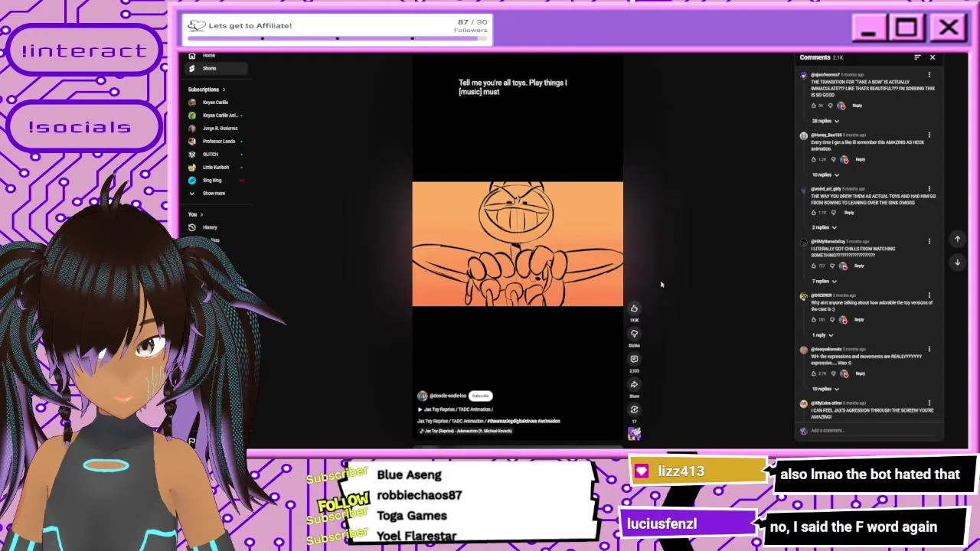Open the sound thumbnail below the Remix icon

[x=634, y=433]
